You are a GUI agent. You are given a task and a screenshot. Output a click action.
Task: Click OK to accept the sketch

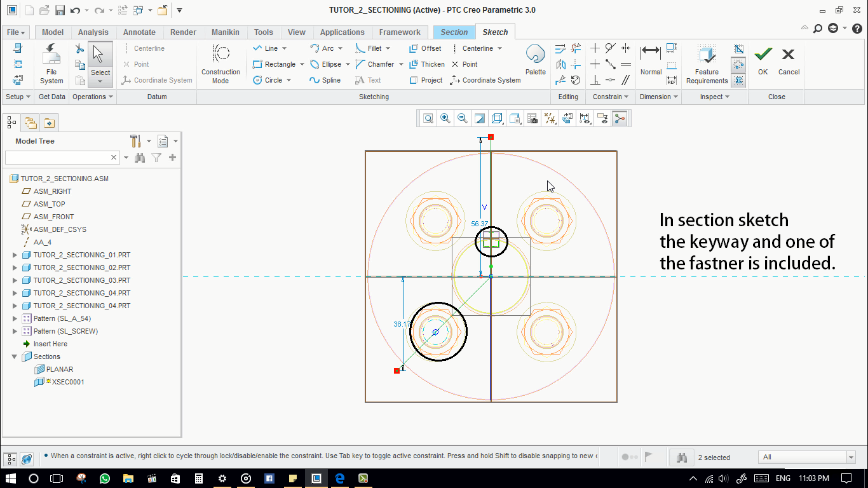[763, 62]
